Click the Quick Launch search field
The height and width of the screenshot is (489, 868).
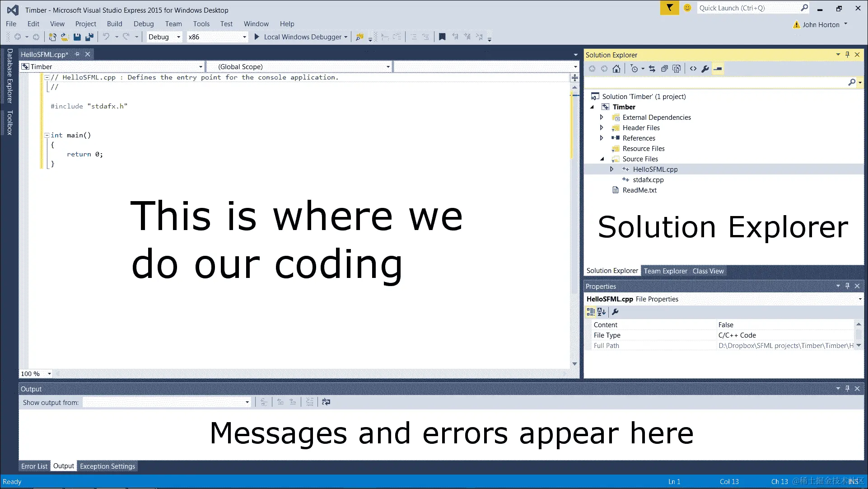[x=749, y=8]
